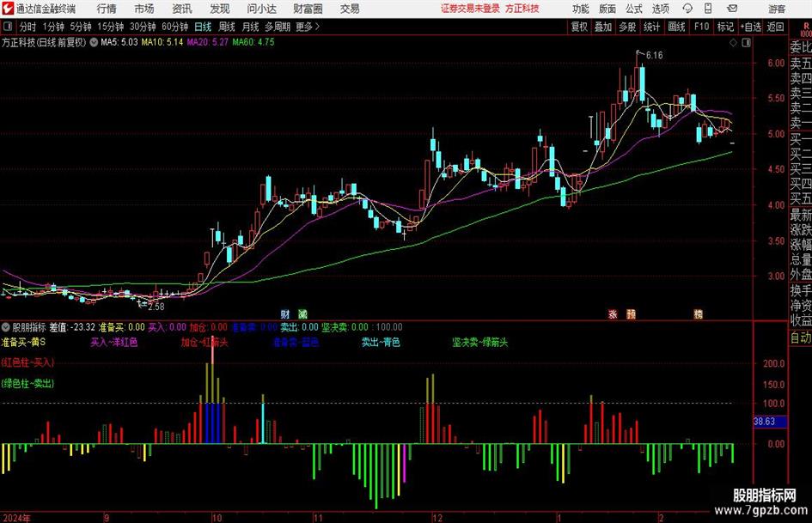The width and height of the screenshot is (812, 523).
Task: Open the 多周期 multi-period view
Action: pos(278,27)
